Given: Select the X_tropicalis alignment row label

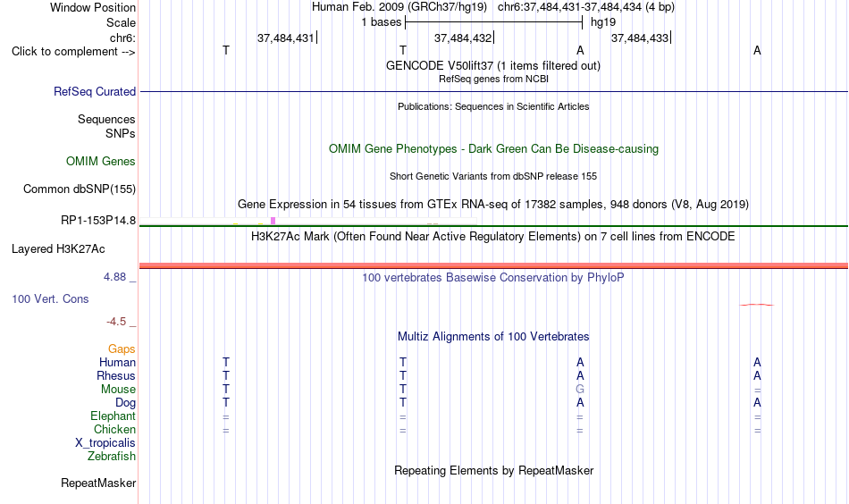Looking at the screenshot, I should click(105, 443).
